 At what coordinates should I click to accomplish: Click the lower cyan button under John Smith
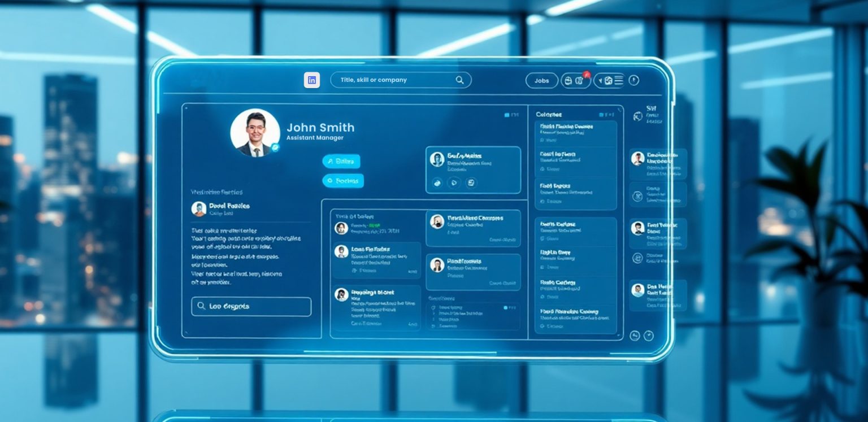[x=343, y=181]
